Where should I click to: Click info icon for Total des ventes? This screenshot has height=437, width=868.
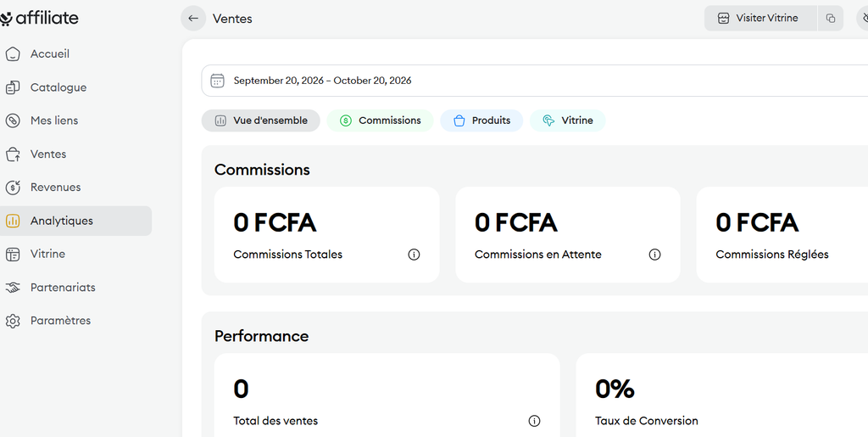(534, 421)
